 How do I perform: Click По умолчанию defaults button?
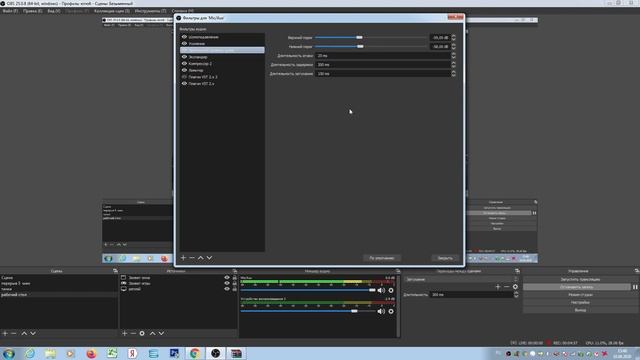[x=382, y=258]
